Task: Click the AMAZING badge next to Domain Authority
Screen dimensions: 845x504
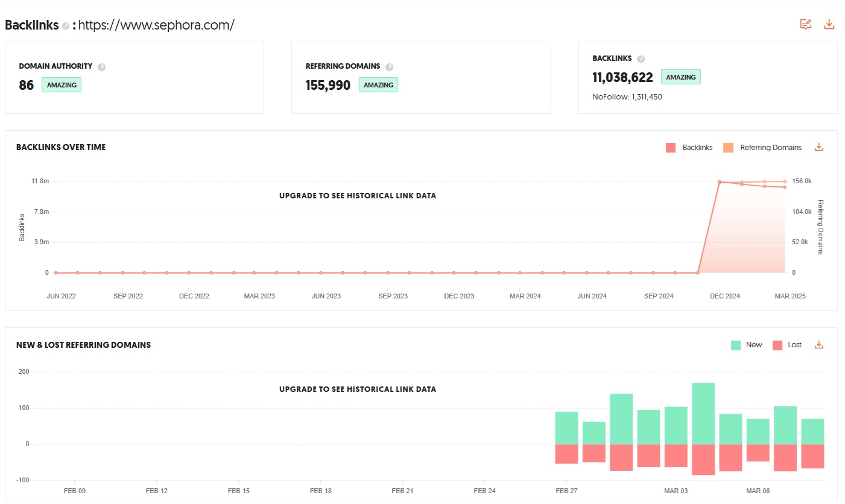Action: [x=61, y=84]
